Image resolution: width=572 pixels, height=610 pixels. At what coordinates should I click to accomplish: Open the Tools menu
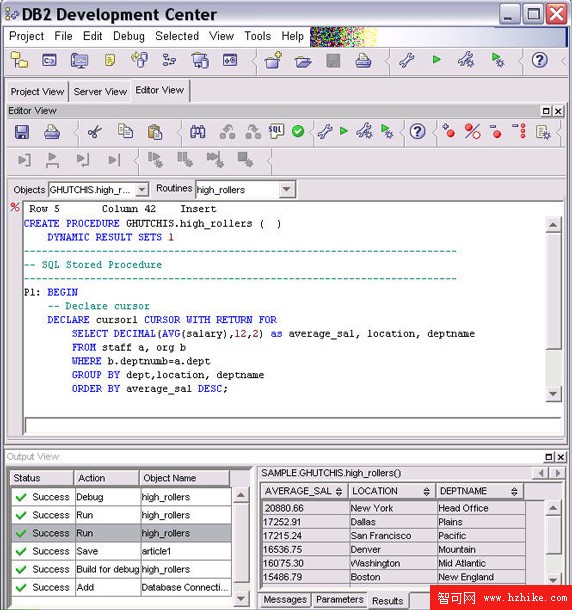[258, 36]
